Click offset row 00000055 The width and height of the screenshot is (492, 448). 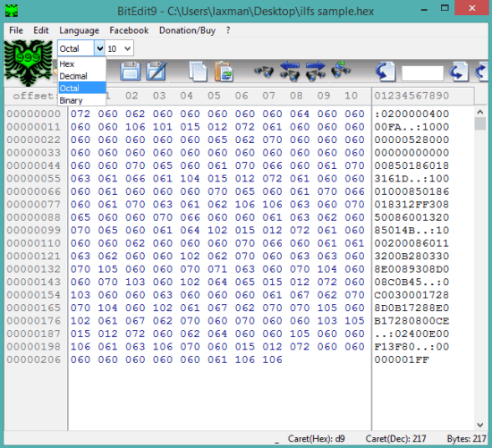34,178
